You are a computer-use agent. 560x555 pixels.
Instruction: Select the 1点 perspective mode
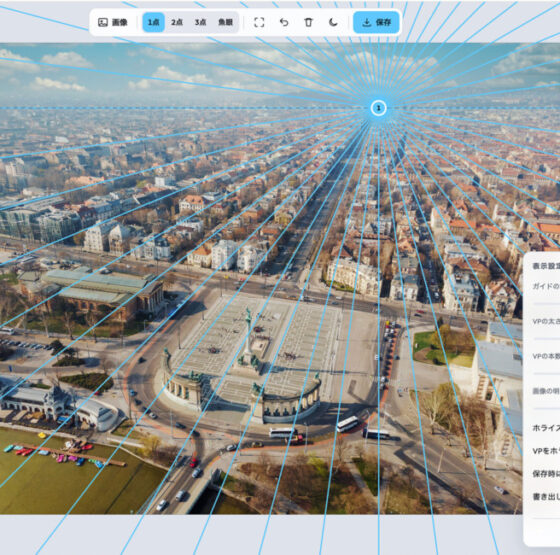coord(154,22)
